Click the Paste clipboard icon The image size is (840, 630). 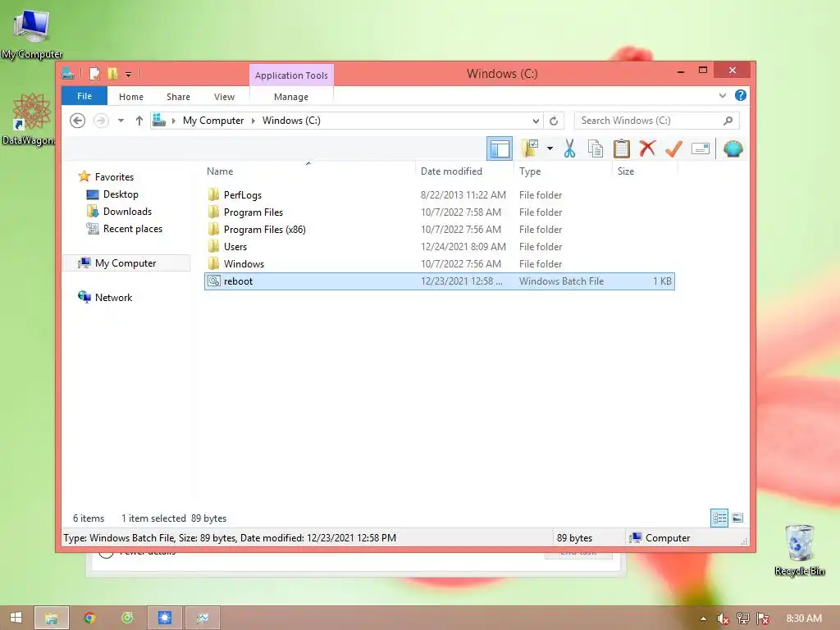tap(622, 148)
